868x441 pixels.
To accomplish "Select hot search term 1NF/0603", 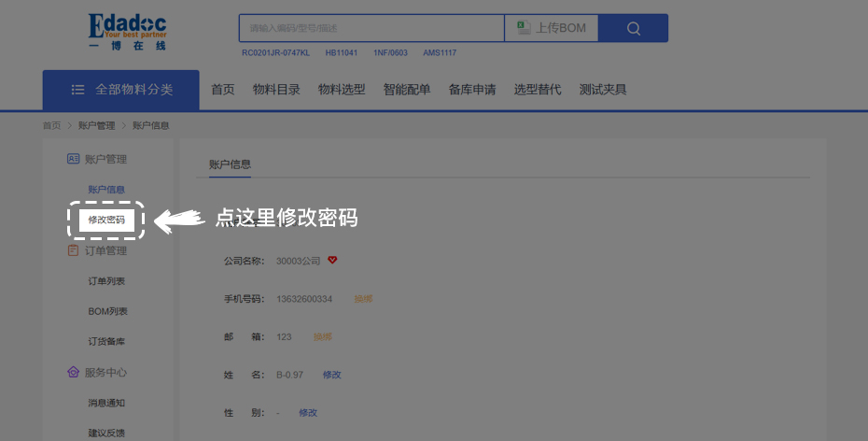I will (390, 53).
